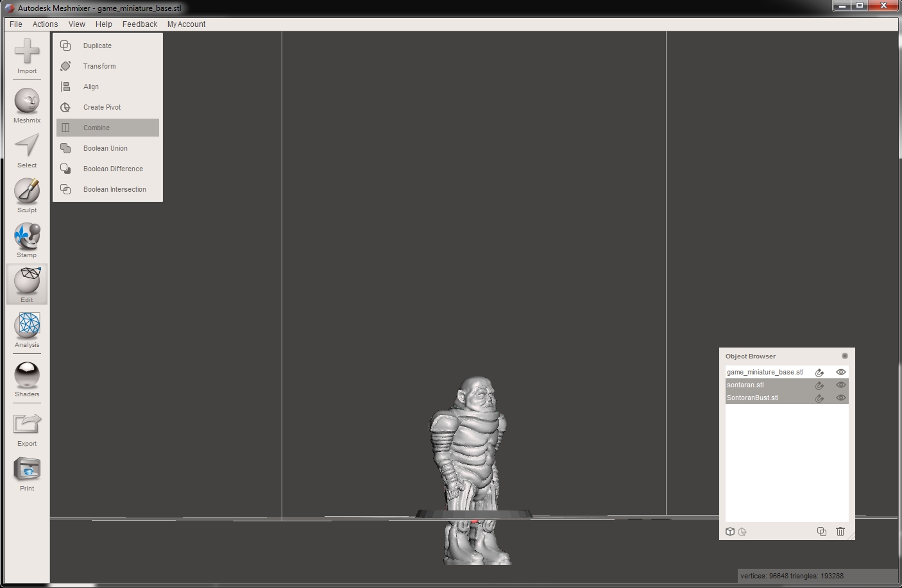The width and height of the screenshot is (902, 588).
Task: Open the File menu
Action: (x=16, y=24)
